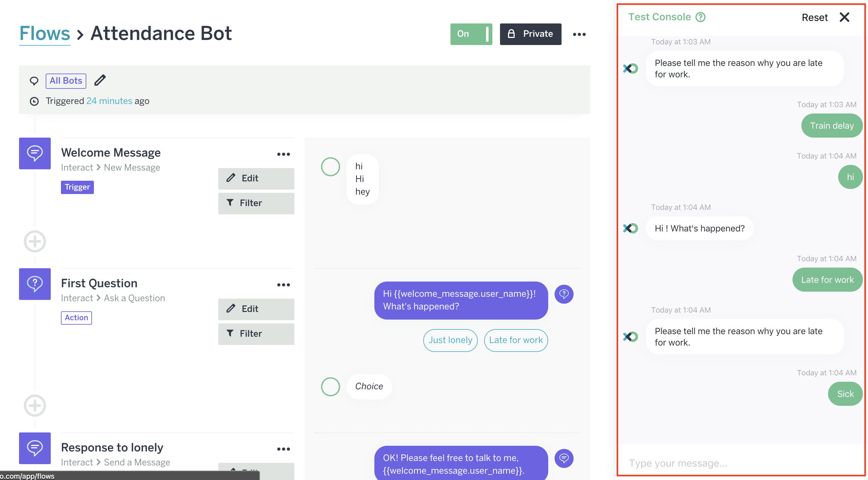This screenshot has height=480, width=868.
Task: Open the 24 minutes trigger history link
Action: (x=109, y=101)
